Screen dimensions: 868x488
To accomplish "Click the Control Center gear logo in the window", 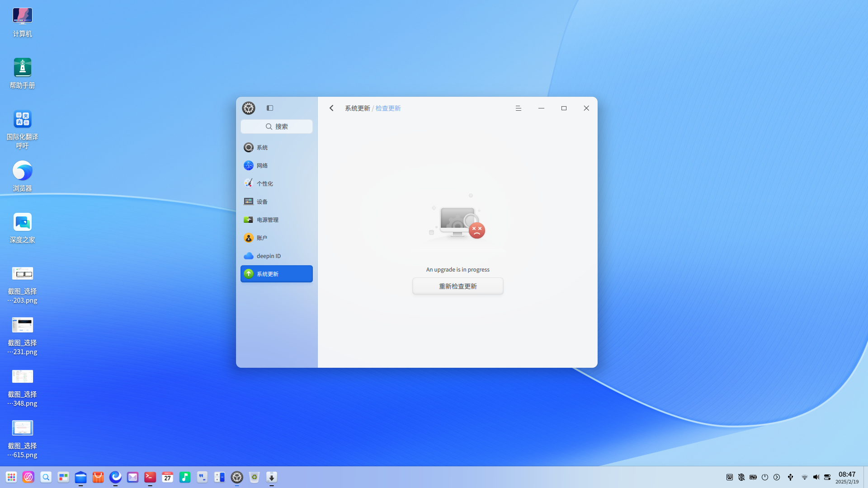I will tap(249, 108).
